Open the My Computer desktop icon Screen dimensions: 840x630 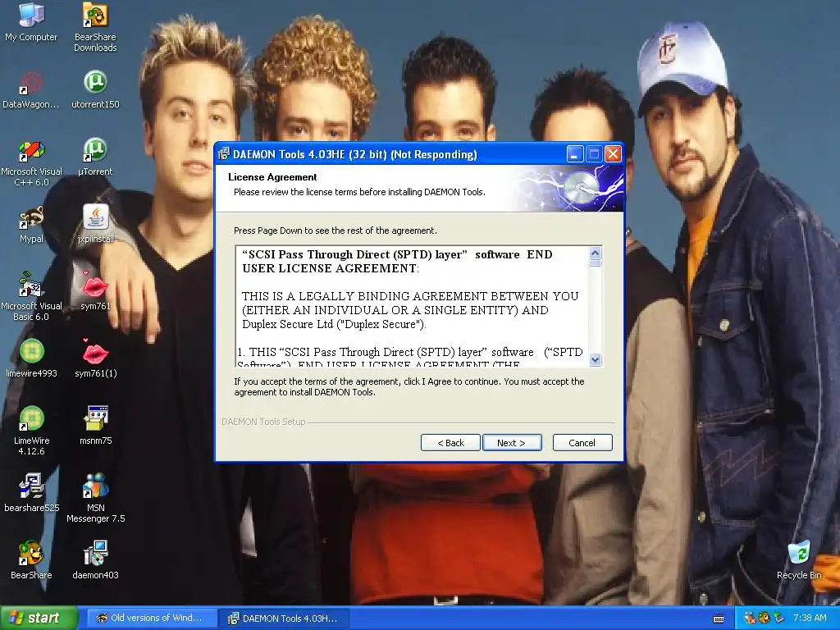point(31,21)
